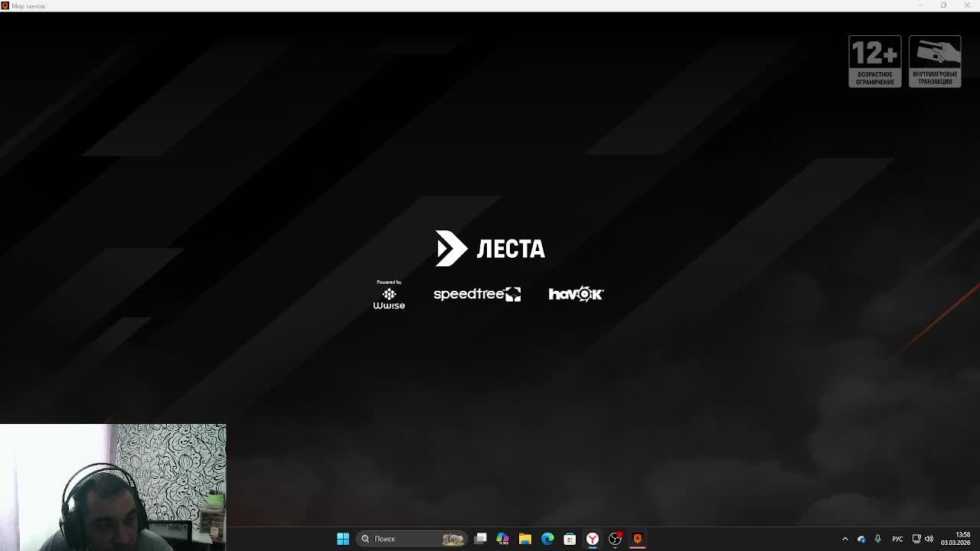
Task: Launch the Copilot app from the taskbar
Action: coord(502,539)
